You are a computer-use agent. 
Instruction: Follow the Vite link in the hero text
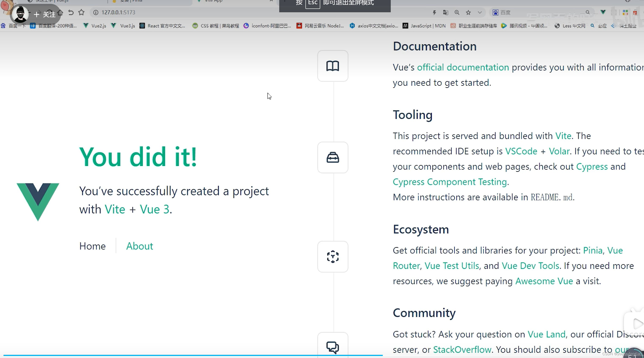click(115, 209)
